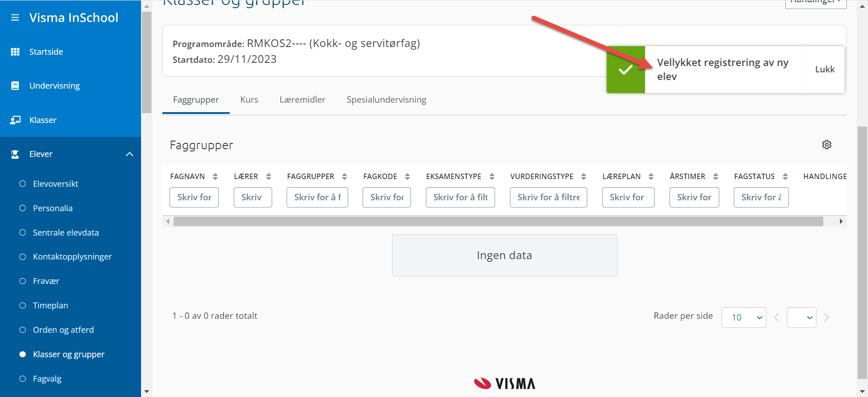The image size is (868, 397).
Task: Sort by FAGSTATUS column arrows
Action: click(785, 176)
